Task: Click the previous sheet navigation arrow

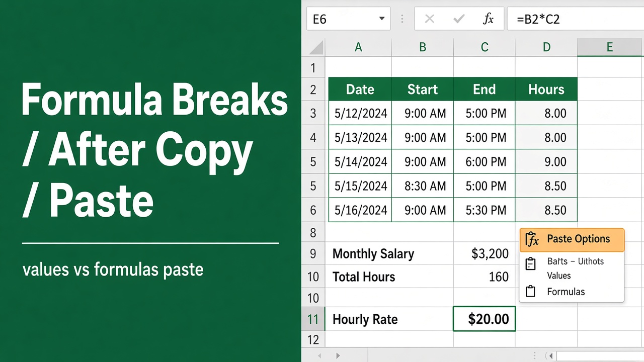Action: pos(319,356)
